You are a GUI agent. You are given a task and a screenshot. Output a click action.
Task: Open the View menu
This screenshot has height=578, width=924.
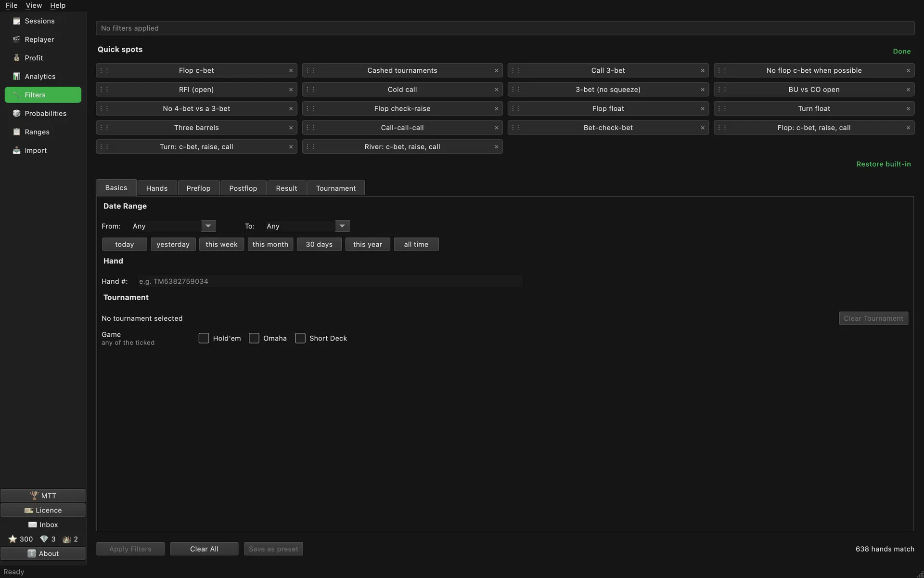click(x=34, y=5)
